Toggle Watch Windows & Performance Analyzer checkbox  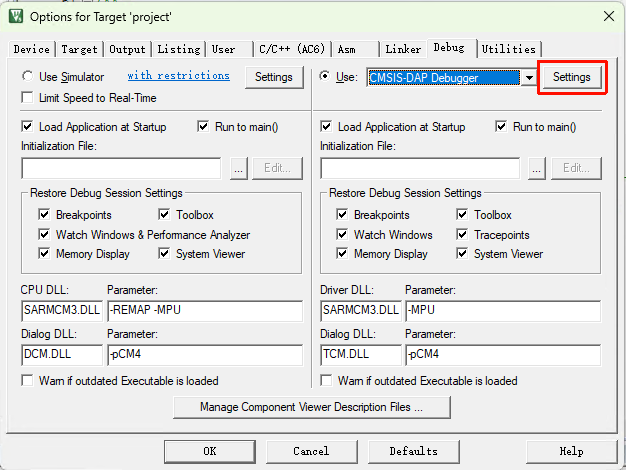click(x=44, y=235)
